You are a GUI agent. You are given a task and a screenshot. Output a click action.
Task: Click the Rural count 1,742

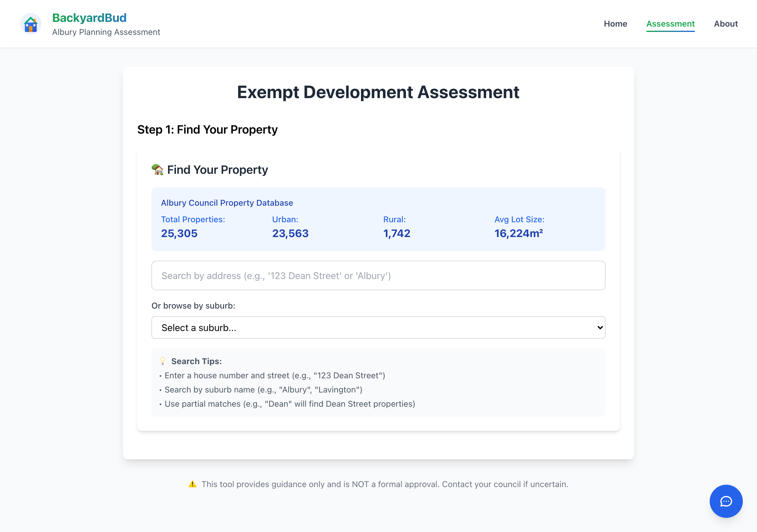coord(397,233)
